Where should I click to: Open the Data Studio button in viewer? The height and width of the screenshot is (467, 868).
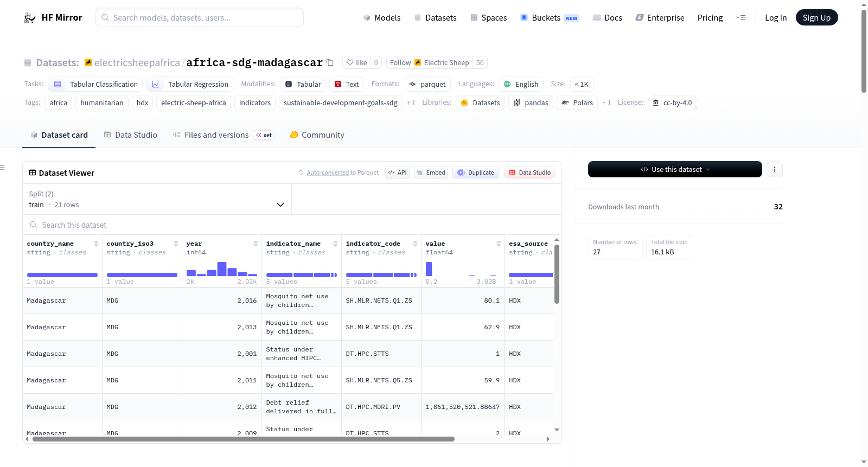click(529, 172)
